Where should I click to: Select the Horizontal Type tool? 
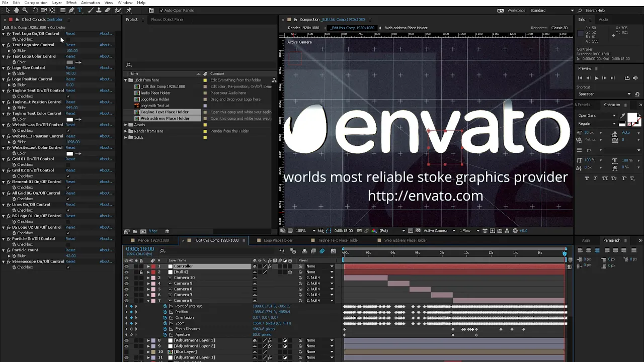point(80,10)
